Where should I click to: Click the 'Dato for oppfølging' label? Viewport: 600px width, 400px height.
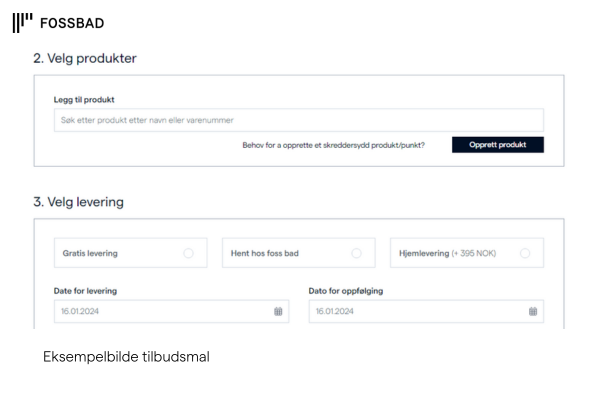click(x=346, y=291)
